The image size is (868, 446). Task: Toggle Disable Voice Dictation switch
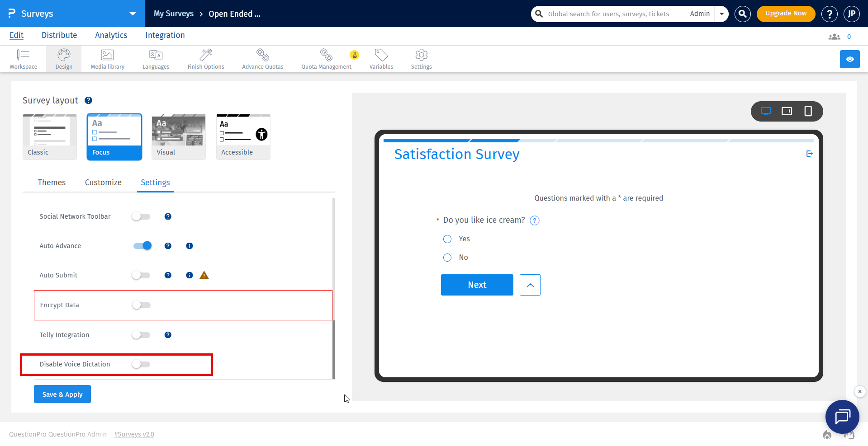pos(141,364)
